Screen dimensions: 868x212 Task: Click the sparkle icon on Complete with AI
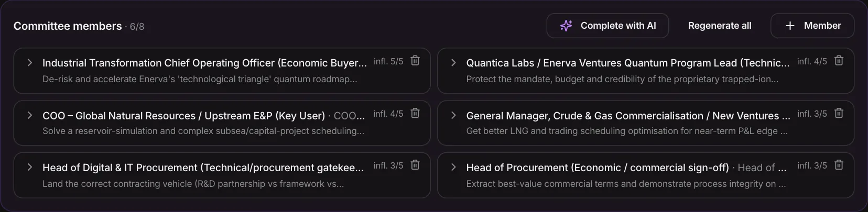pos(566,26)
